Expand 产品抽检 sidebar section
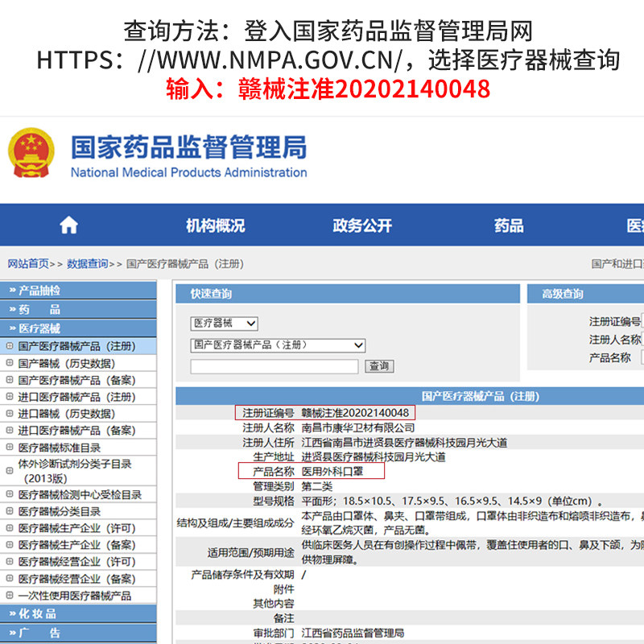Viewport: 644px width, 644px height. 78,291
